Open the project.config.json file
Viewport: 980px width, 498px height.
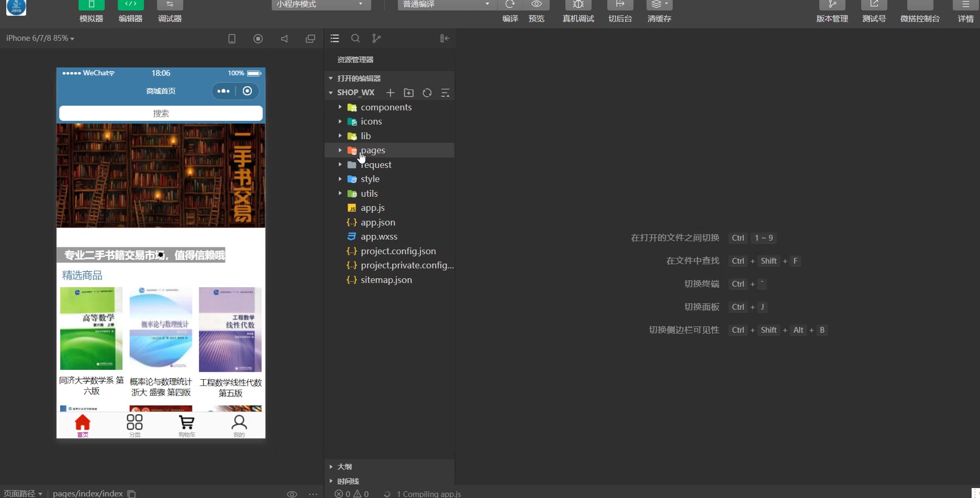coord(389,251)
